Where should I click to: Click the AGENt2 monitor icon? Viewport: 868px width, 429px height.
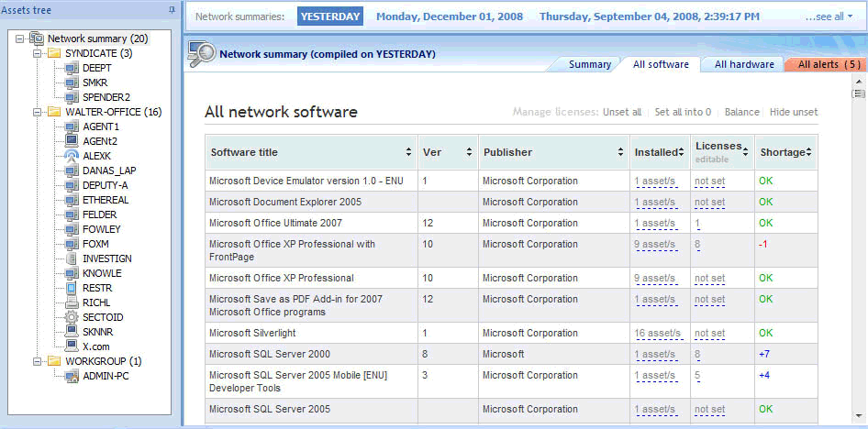click(x=72, y=141)
